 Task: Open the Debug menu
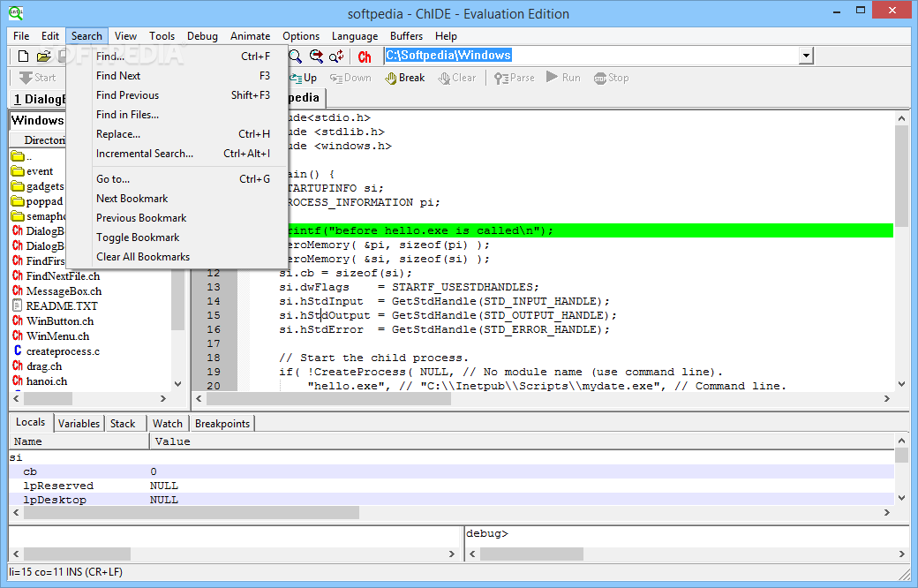(x=202, y=35)
